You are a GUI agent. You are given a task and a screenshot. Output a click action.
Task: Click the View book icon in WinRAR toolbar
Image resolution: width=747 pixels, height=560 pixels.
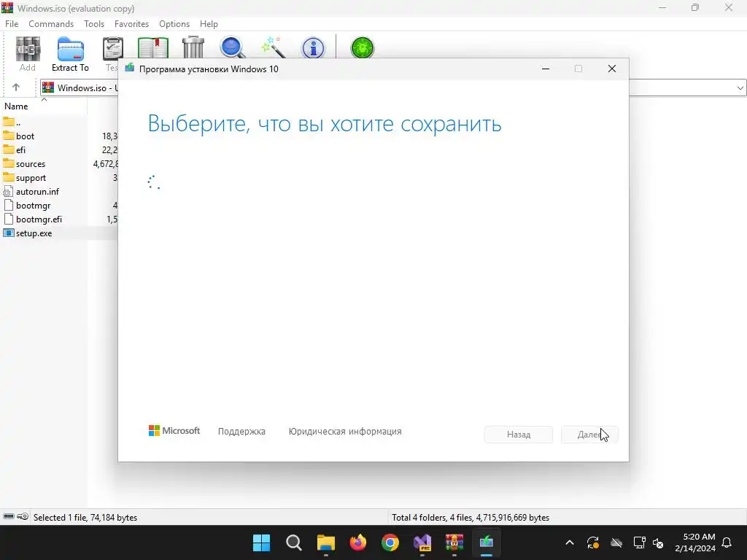pyautogui.click(x=153, y=47)
